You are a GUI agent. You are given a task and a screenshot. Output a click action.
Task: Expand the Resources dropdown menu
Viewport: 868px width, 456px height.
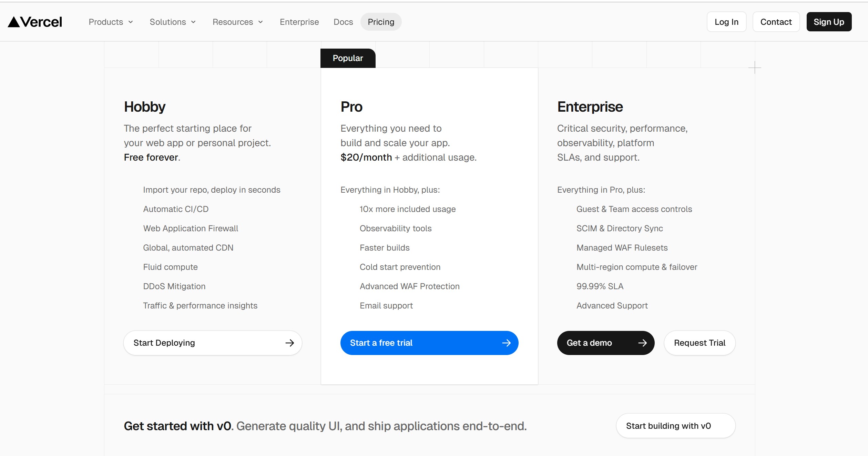[x=238, y=22]
